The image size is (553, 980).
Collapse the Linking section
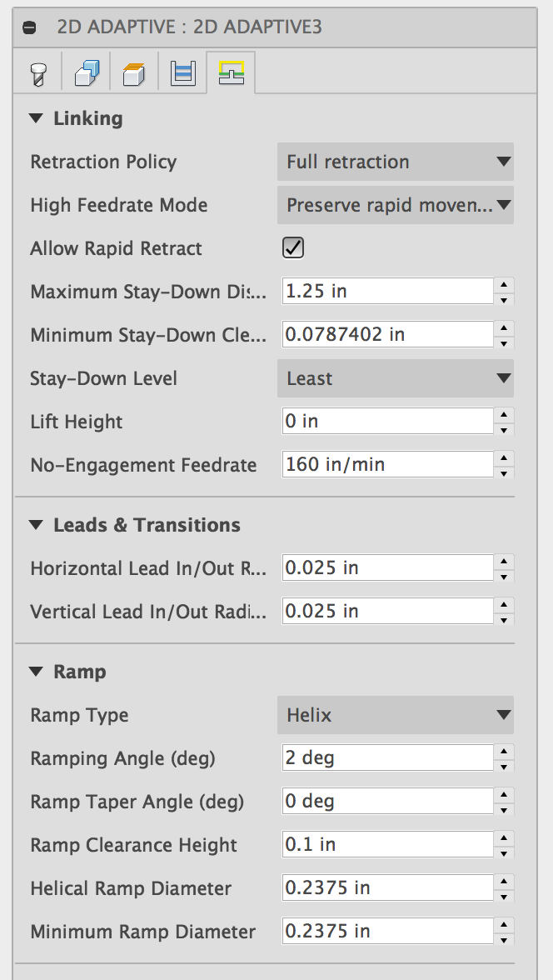point(35,118)
